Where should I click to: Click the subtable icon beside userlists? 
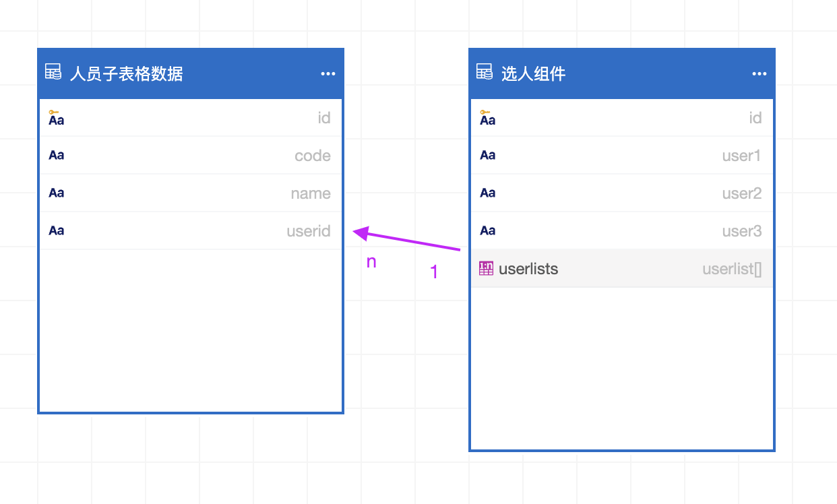click(486, 269)
